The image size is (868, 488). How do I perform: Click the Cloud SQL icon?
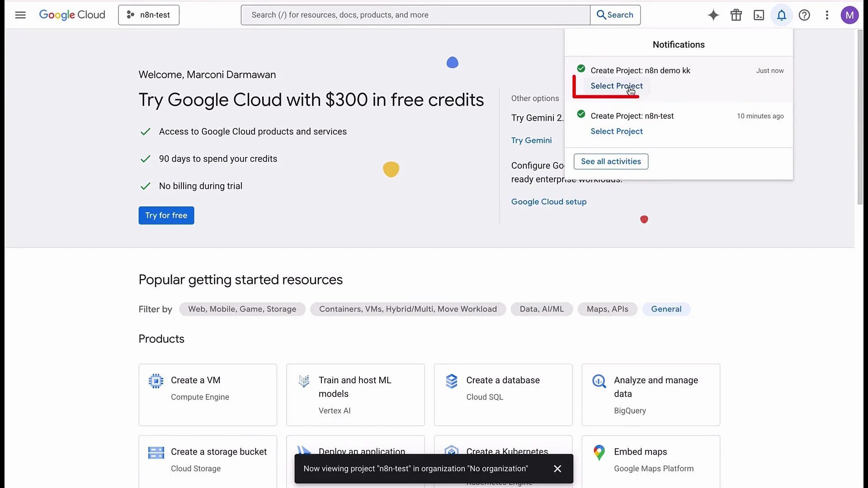[452, 381]
